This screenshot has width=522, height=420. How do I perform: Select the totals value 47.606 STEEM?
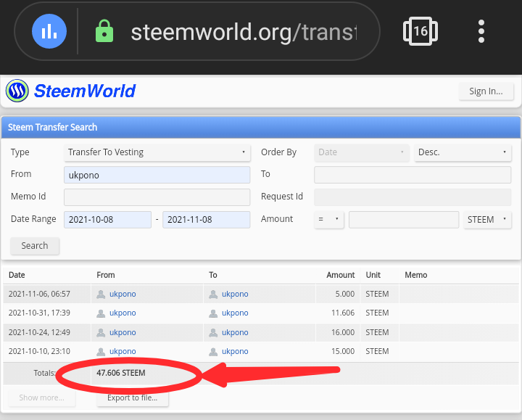click(121, 373)
